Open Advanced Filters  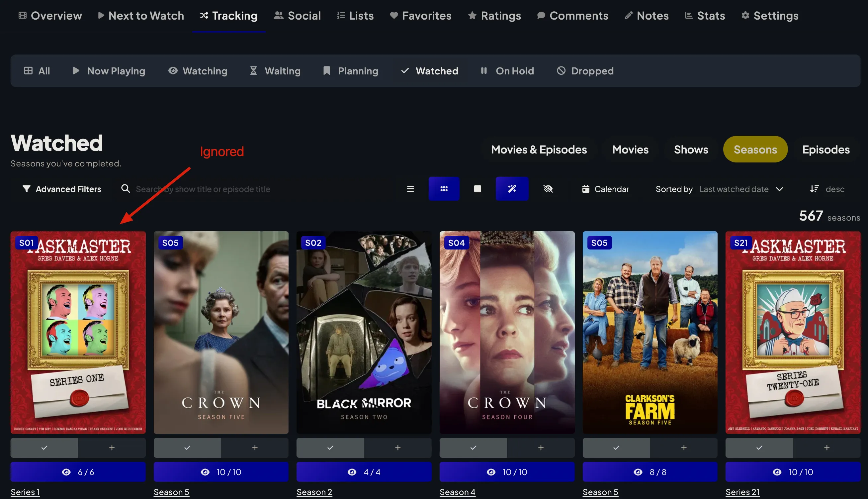pyautogui.click(x=62, y=189)
